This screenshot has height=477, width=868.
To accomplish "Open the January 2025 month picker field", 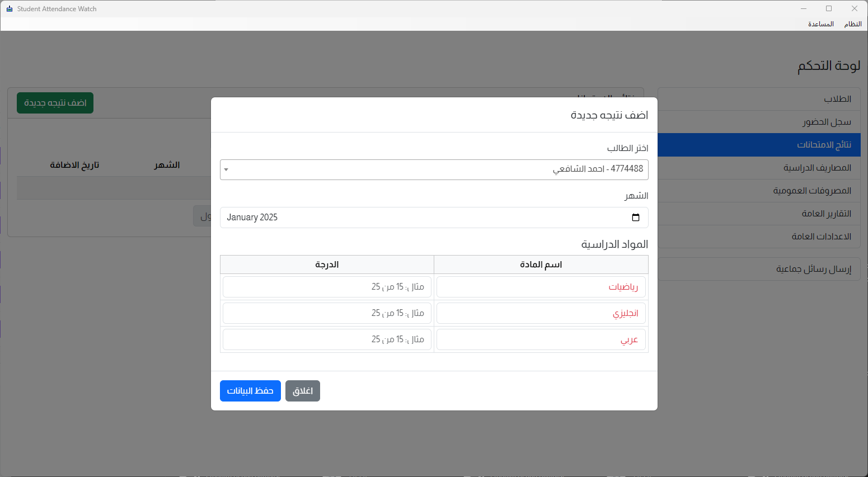I will click(x=425, y=218).
